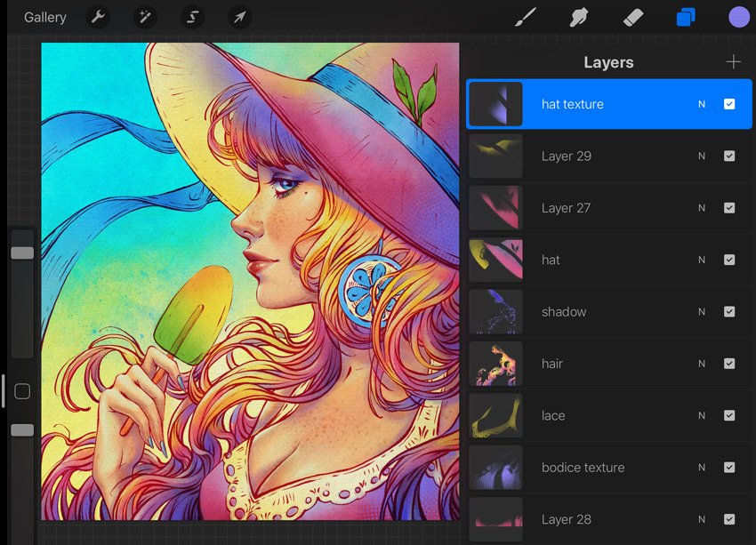Expand blend settings for bodice texture layer
Viewport: 756px width, 545px height.
[702, 468]
